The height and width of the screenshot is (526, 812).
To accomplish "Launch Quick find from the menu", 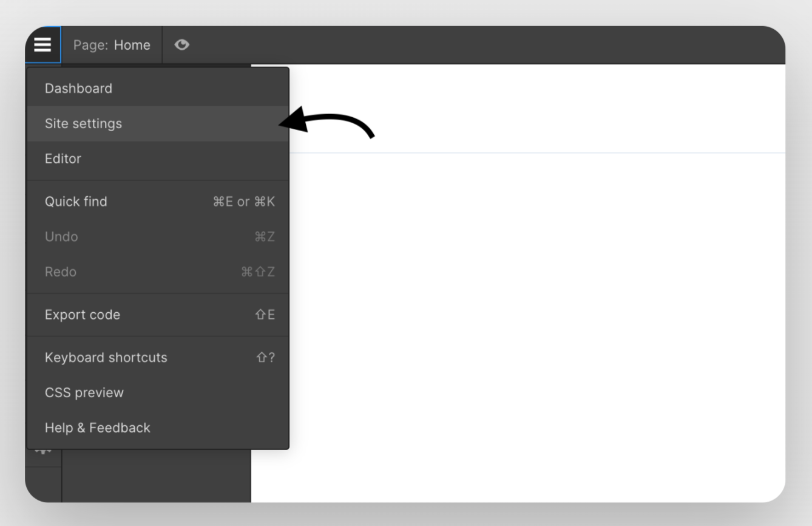I will click(158, 202).
